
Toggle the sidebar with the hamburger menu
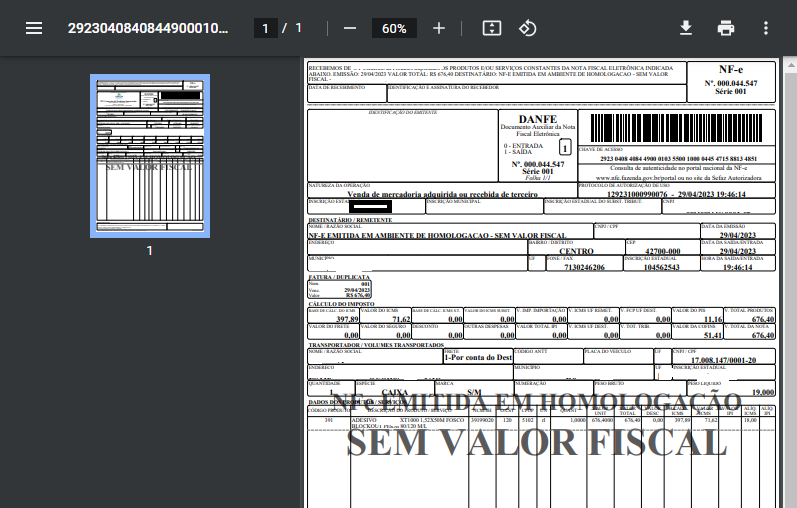click(x=34, y=28)
